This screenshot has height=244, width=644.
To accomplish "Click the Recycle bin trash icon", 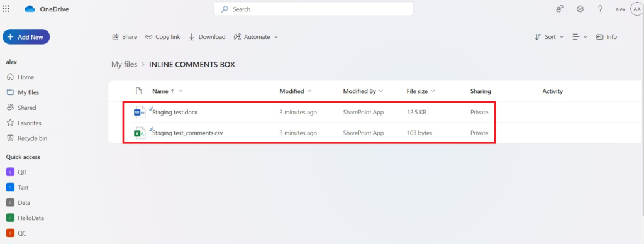I will [x=10, y=138].
